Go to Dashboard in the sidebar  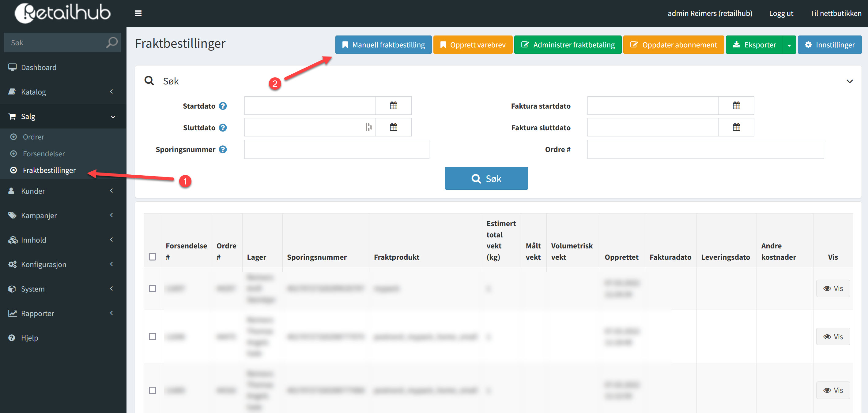coord(38,67)
